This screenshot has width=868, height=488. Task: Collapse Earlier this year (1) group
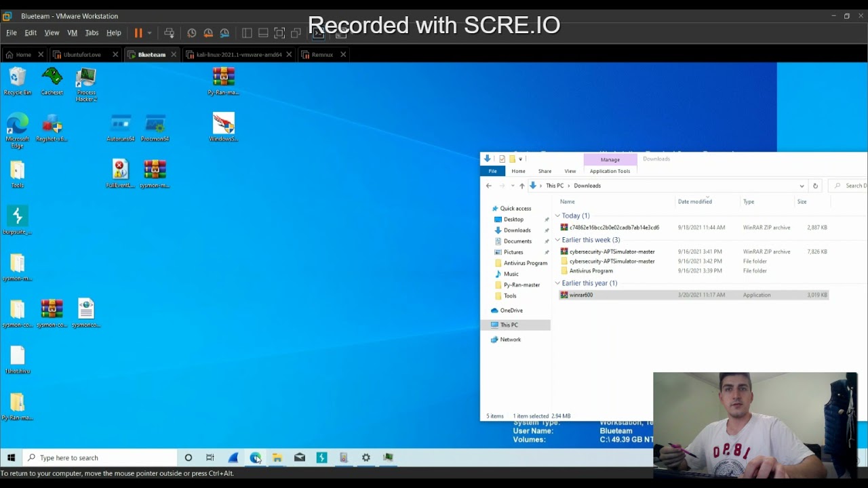click(x=557, y=283)
